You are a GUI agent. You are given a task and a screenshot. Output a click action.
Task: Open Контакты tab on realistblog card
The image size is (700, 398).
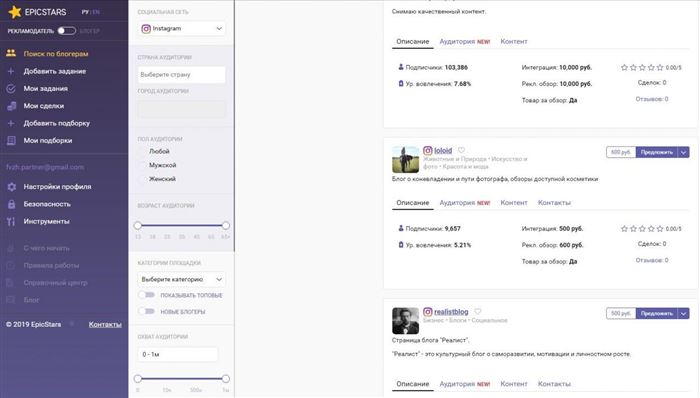click(554, 384)
